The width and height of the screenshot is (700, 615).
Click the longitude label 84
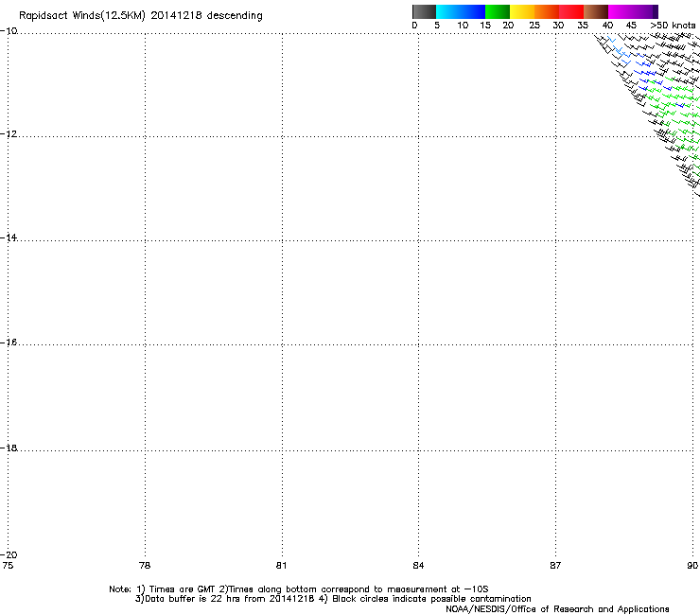[x=418, y=566]
